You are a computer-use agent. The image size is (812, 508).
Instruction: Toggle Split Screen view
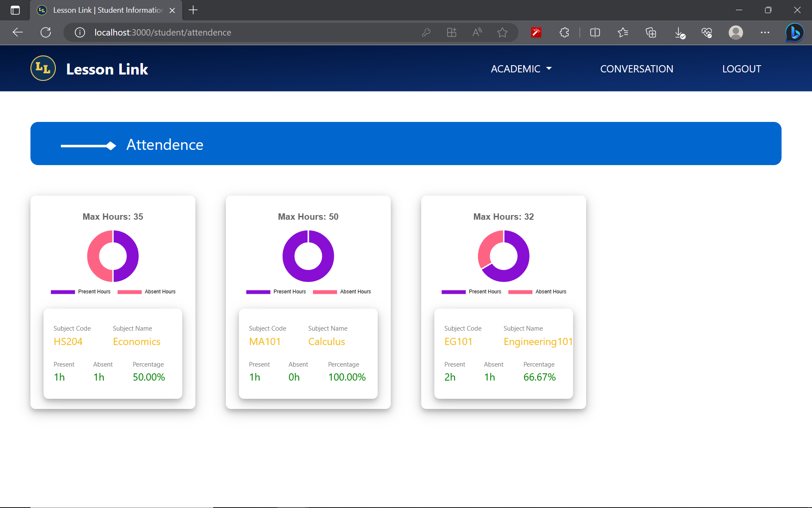pos(595,33)
